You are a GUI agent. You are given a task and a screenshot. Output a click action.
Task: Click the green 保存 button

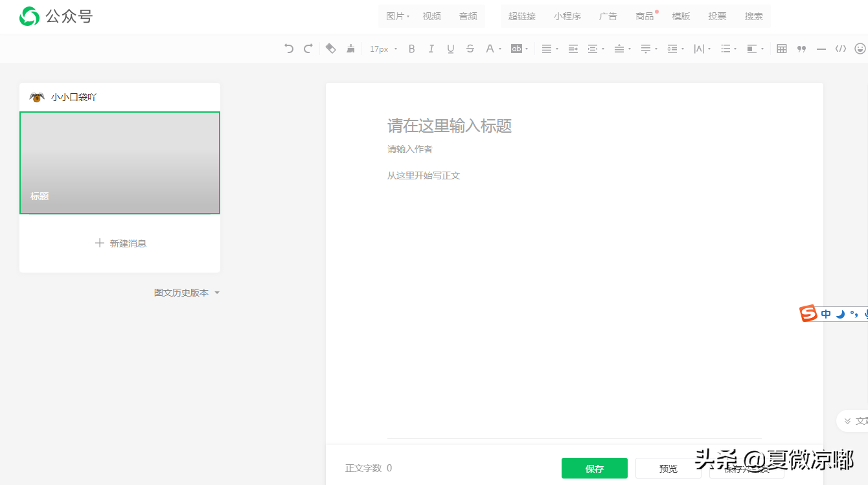click(594, 468)
